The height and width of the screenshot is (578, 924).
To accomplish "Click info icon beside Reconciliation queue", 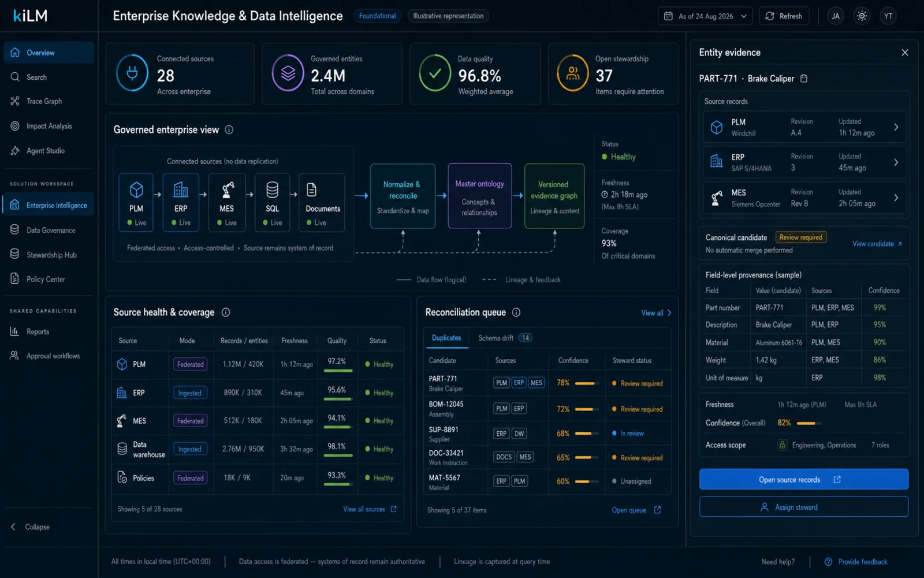I will [x=516, y=312].
